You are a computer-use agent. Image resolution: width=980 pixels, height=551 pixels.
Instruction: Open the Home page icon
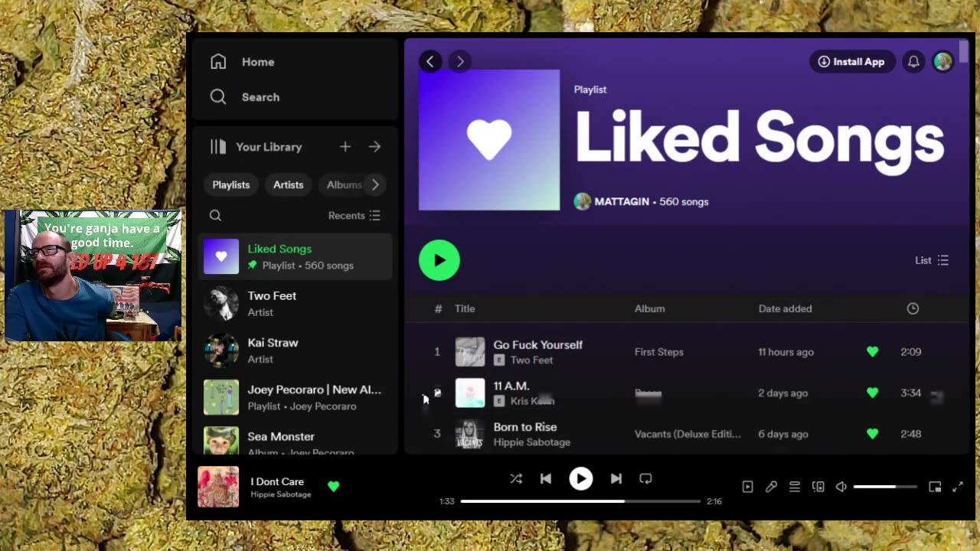pyautogui.click(x=218, y=62)
